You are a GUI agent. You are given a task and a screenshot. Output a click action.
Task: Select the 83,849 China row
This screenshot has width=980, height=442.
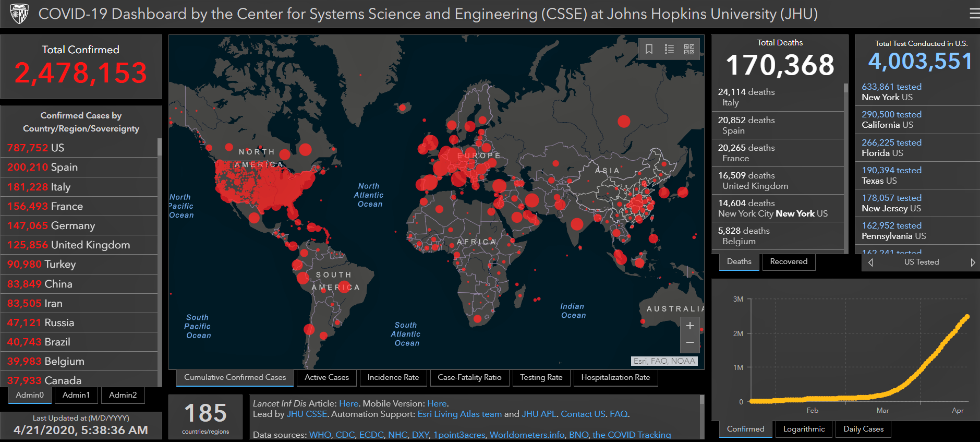[79, 284]
